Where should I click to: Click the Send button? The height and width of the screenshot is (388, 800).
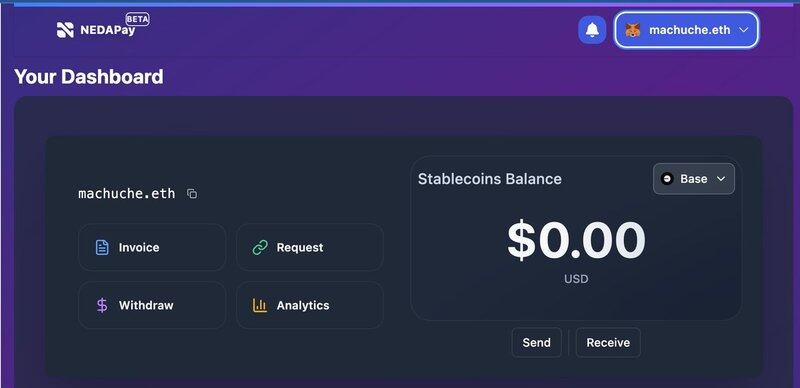(x=537, y=343)
